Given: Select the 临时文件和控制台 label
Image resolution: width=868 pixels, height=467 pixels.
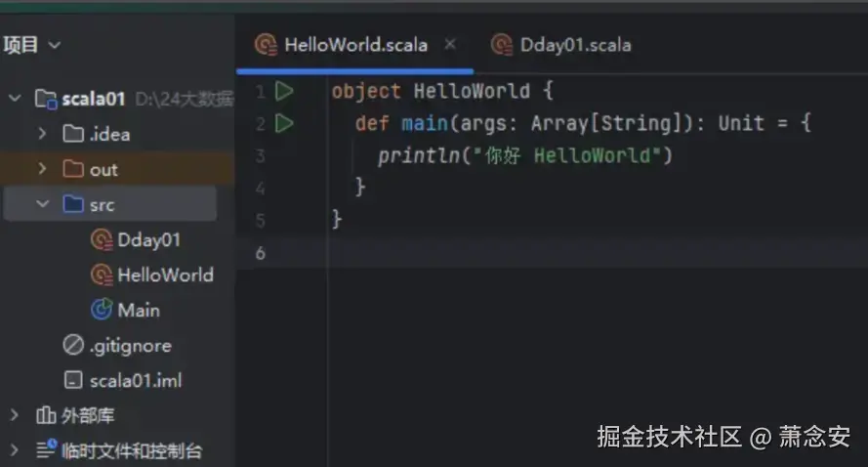Looking at the screenshot, I should click(x=132, y=450).
